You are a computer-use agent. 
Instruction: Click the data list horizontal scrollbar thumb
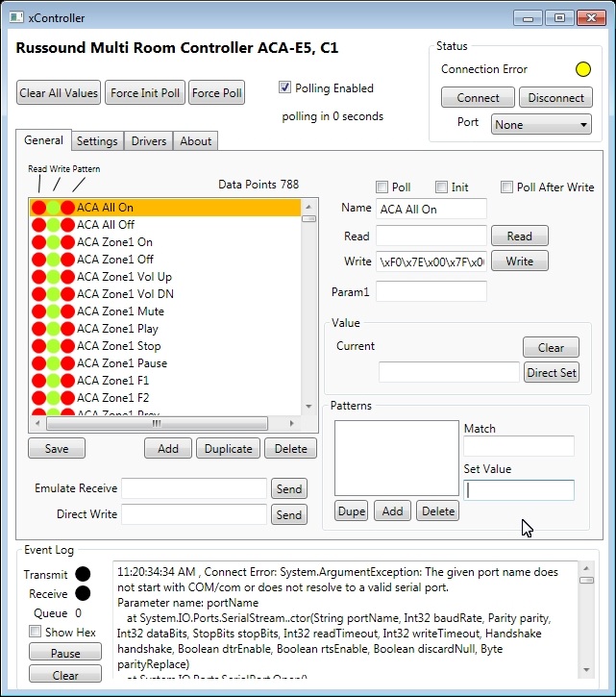click(x=157, y=423)
